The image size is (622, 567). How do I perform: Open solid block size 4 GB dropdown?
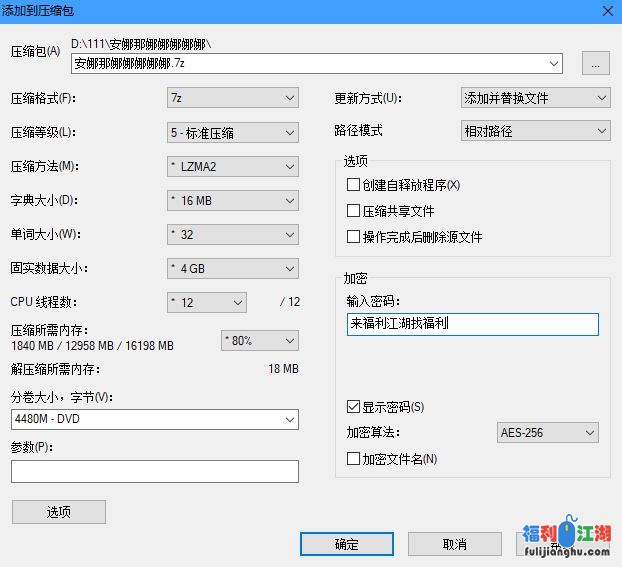tap(232, 268)
